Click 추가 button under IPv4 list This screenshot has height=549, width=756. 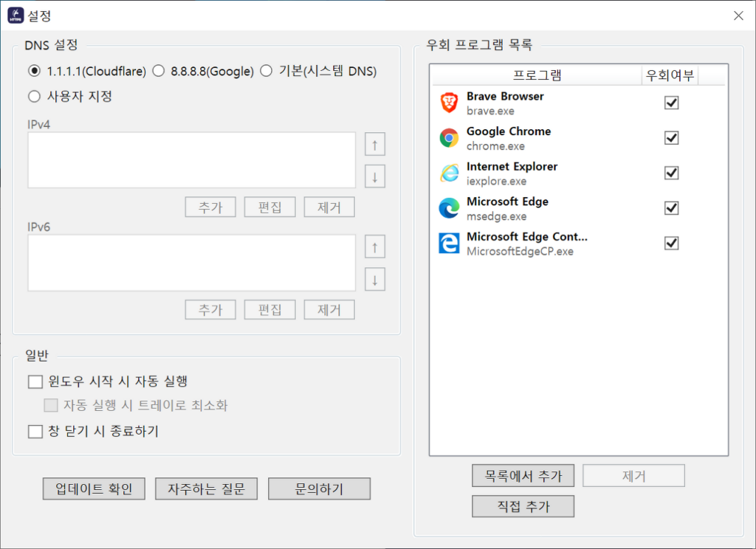(x=210, y=207)
